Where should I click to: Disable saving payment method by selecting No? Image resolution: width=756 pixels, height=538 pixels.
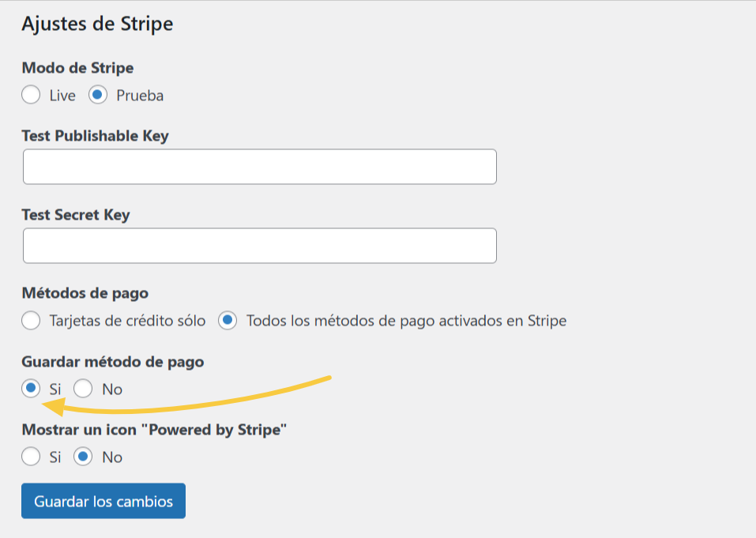click(81, 389)
